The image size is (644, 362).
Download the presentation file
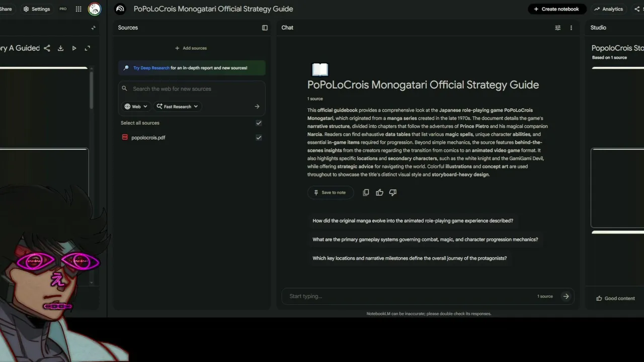click(60, 48)
